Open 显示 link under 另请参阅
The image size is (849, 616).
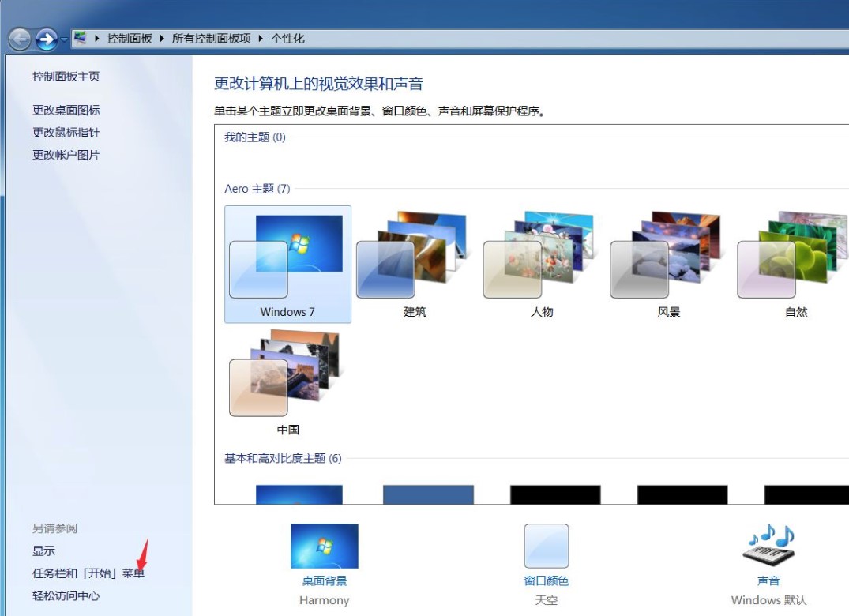(44, 551)
